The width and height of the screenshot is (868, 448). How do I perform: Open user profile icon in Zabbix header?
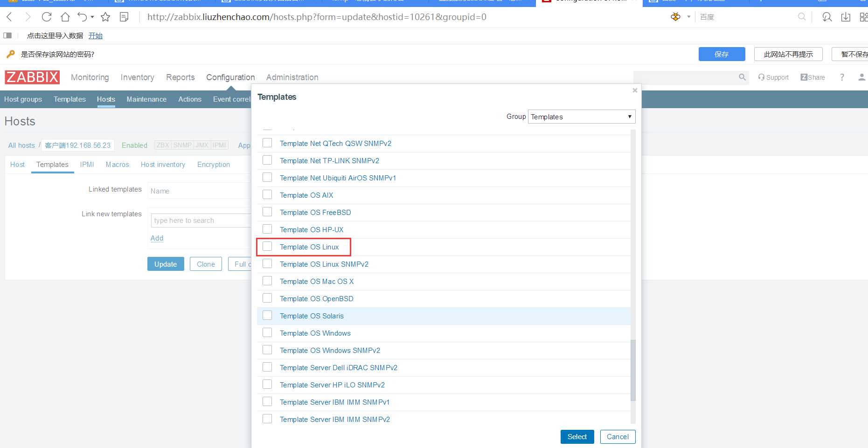click(861, 77)
